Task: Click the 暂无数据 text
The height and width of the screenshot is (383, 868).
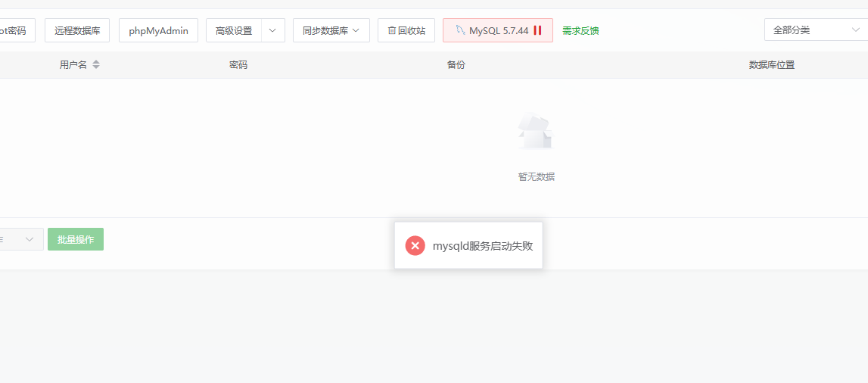Action: tap(537, 177)
